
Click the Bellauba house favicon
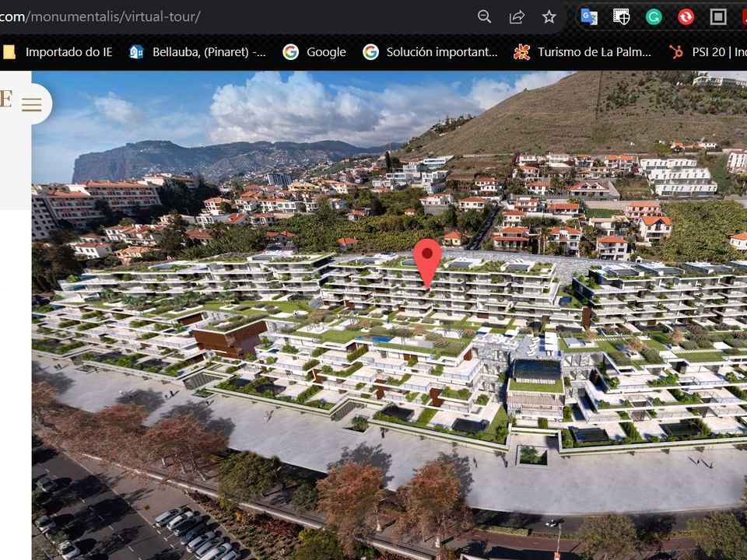coord(137,52)
